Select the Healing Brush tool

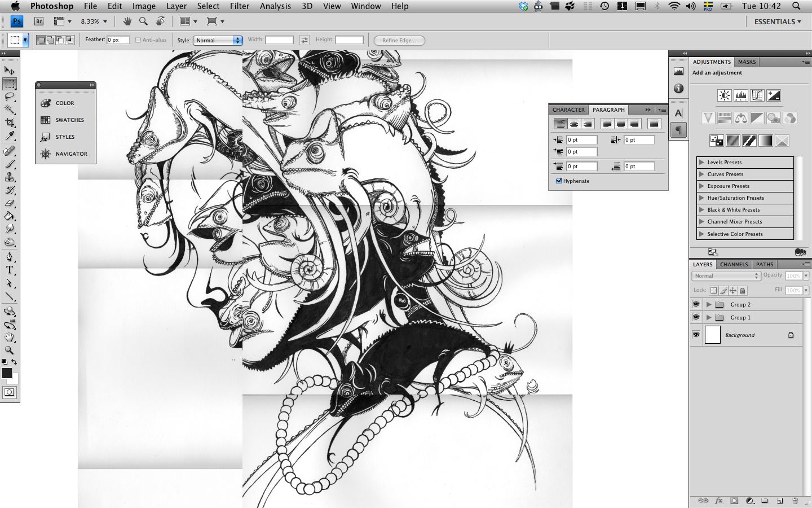pyautogui.click(x=10, y=151)
